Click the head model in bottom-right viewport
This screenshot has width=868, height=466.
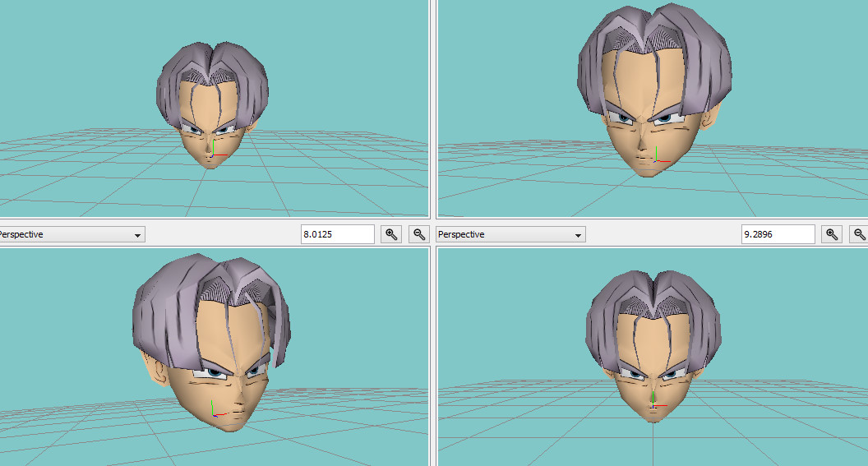tap(653, 346)
